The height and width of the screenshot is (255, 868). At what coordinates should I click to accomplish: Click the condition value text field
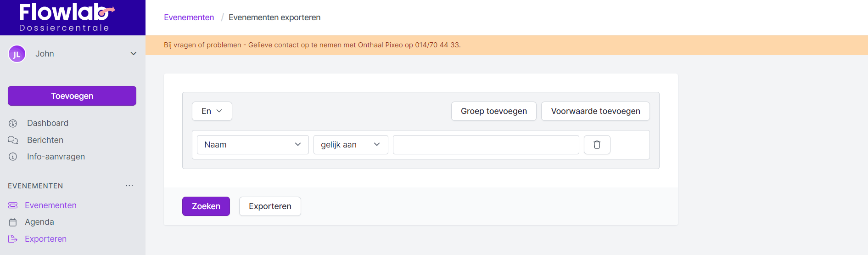click(x=486, y=145)
